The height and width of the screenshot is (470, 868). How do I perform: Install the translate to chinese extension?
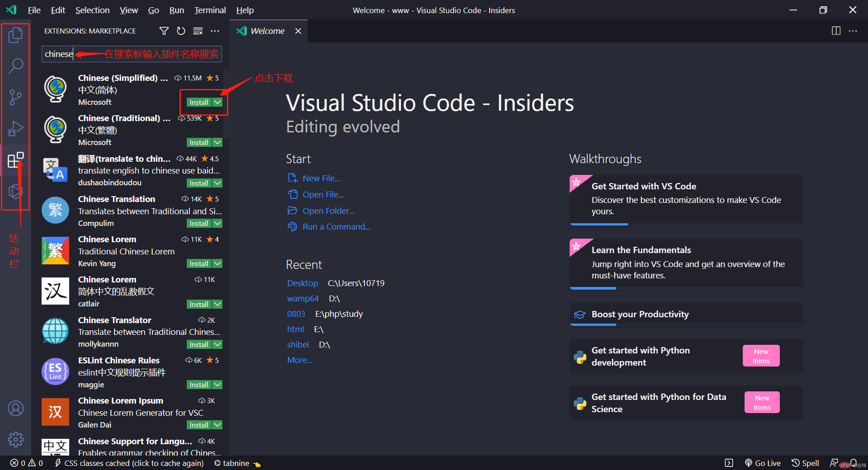click(199, 183)
